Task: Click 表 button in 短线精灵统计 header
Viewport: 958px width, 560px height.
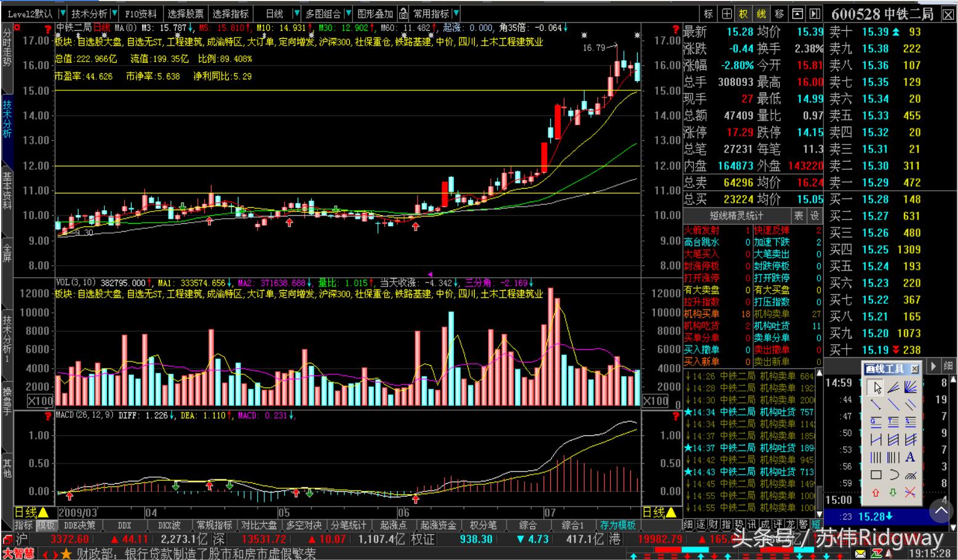Action: 799,216
